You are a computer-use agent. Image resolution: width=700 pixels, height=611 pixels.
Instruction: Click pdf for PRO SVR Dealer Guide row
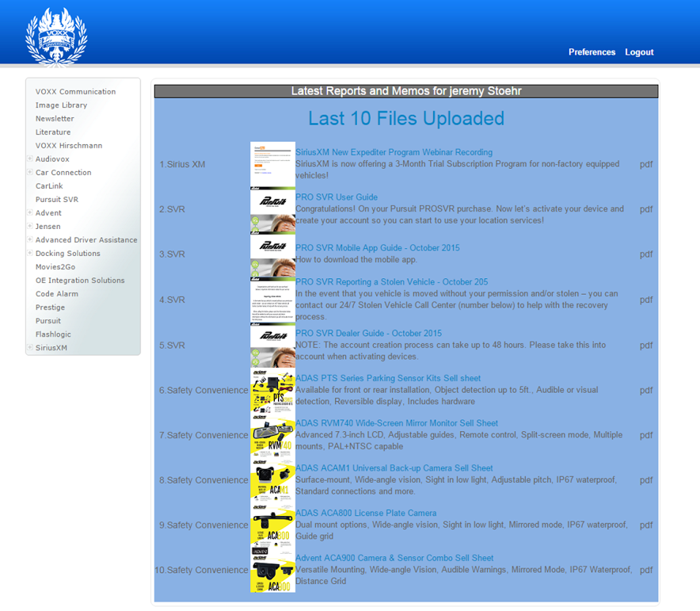646,346
